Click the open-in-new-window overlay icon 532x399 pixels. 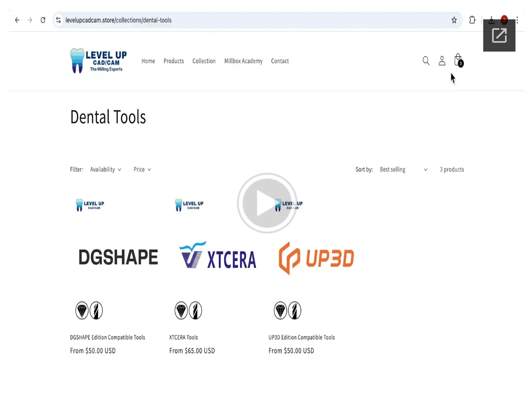coord(499,35)
